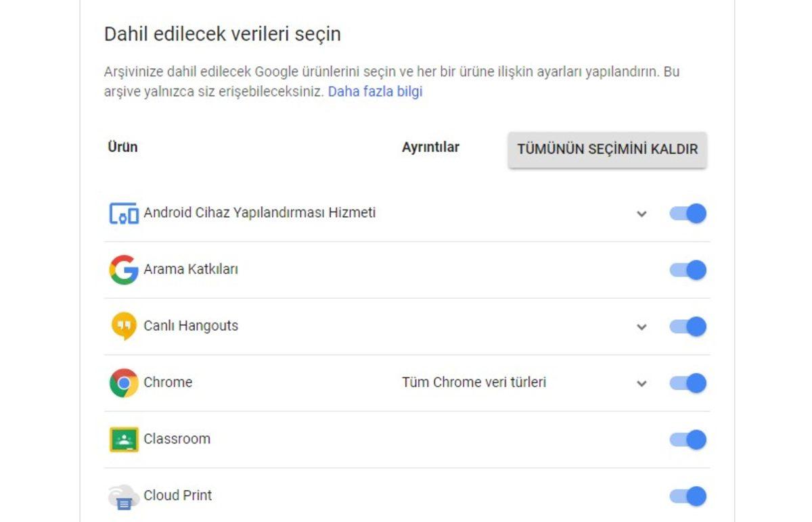This screenshot has width=812, height=522.
Task: Expand Android Cihaz Yapılandırması details chevron
Action: (x=640, y=213)
